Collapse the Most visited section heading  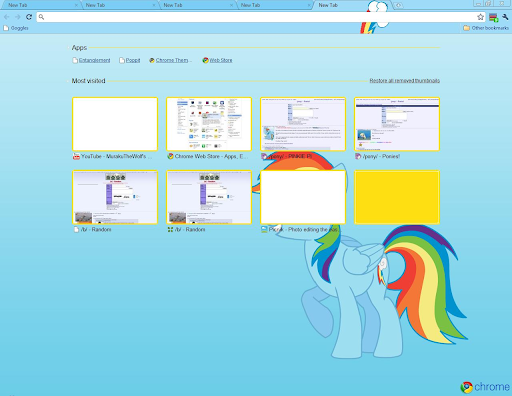88,81
